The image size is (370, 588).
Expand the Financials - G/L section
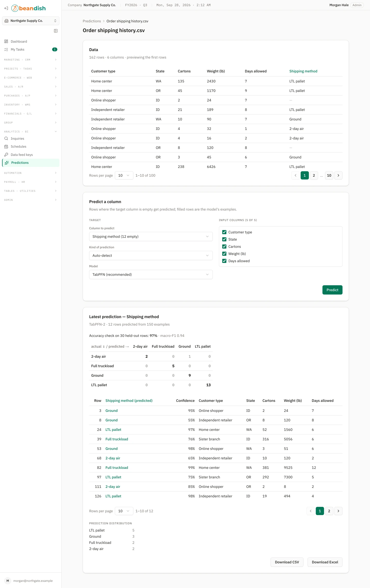coord(31,113)
